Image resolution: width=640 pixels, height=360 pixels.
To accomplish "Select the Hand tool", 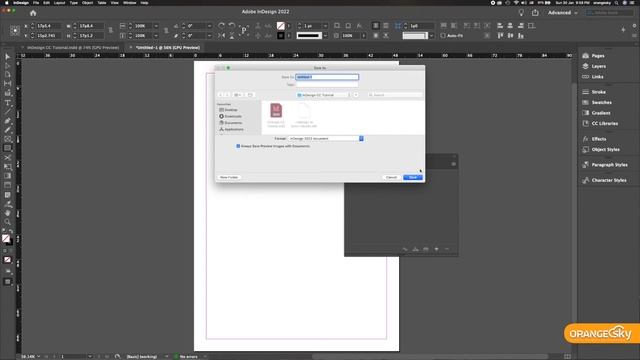I will 8,213.
